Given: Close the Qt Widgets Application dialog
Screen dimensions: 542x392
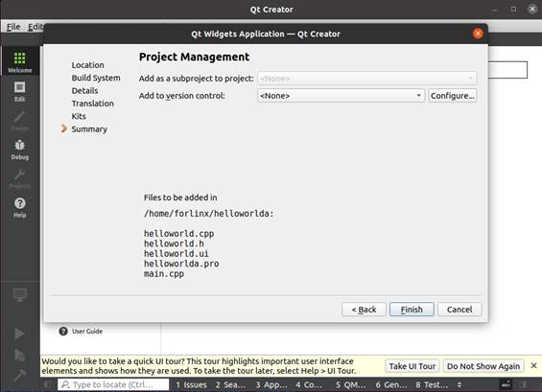Looking at the screenshot, I should tap(478, 34).
